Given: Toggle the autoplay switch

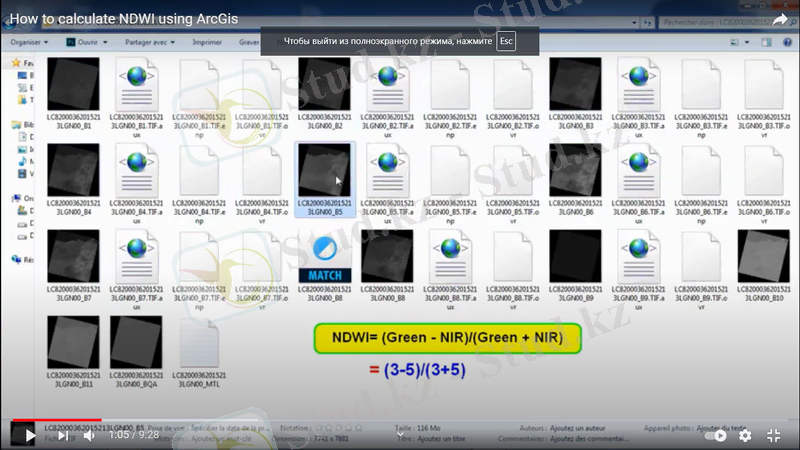Looking at the screenshot, I should (x=714, y=436).
